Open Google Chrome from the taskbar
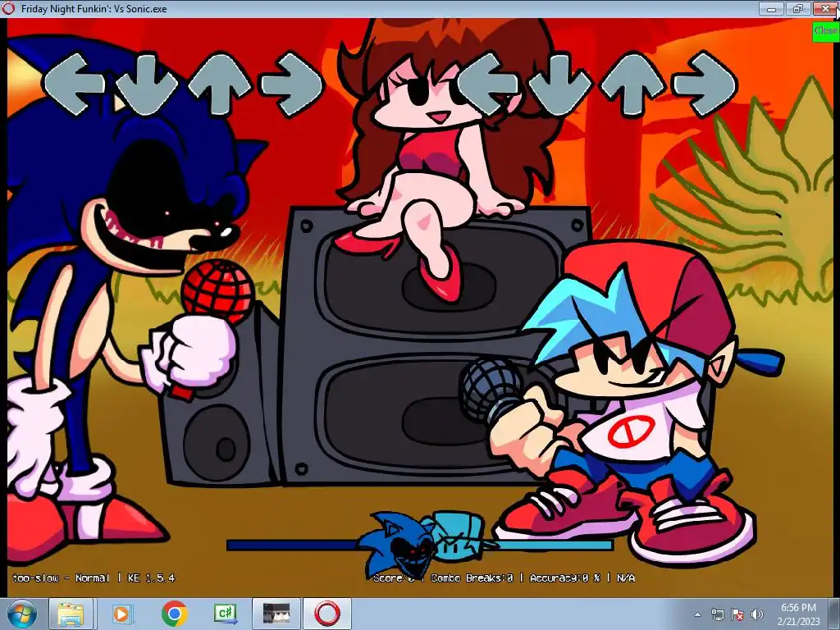This screenshot has height=630, width=840. [175, 614]
